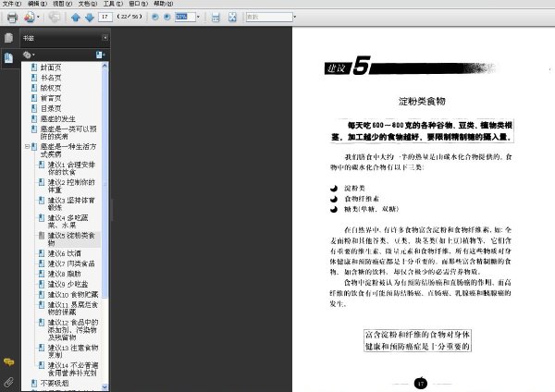Image resolution: width=555 pixels, height=392 pixels.
Task: Click bookmarks scrollbar up arrow
Action: (105, 66)
